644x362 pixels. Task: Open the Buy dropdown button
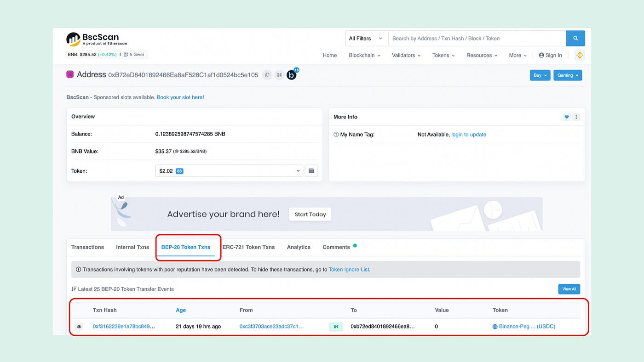tap(540, 75)
